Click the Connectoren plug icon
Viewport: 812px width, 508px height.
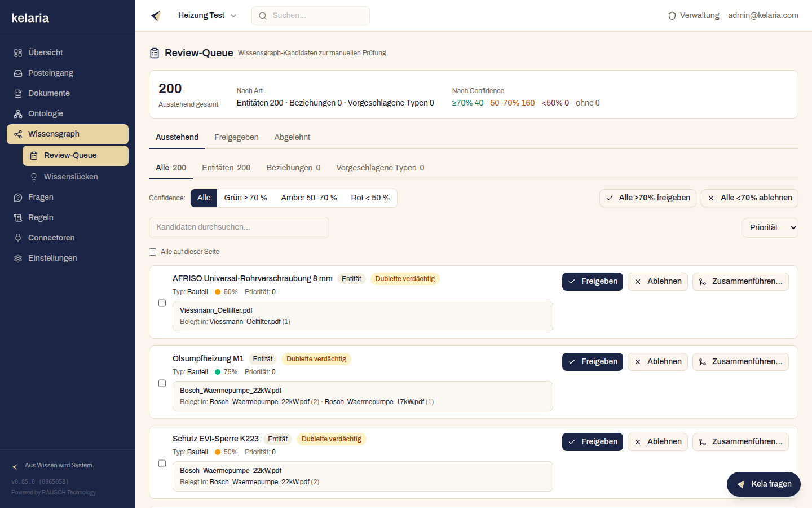click(18, 238)
